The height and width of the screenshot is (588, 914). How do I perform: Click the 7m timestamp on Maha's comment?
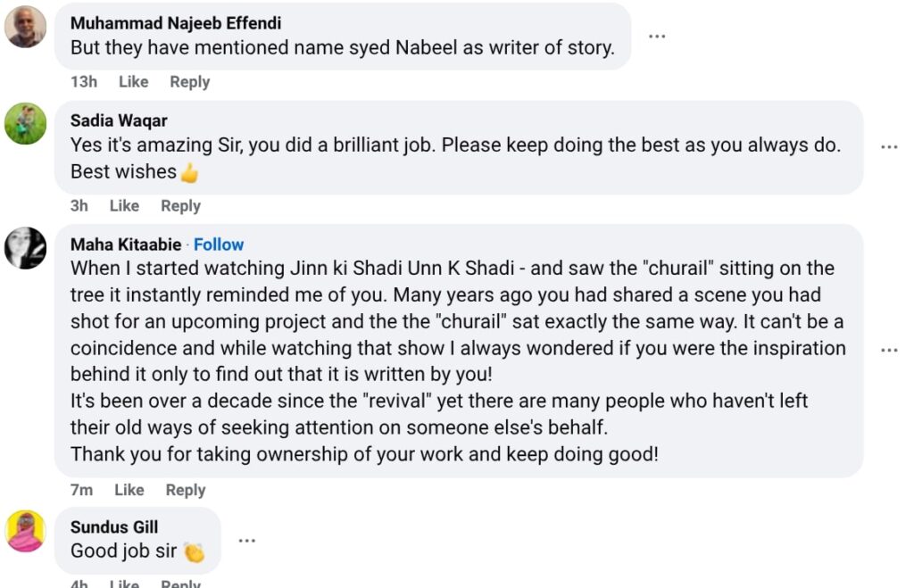81,490
